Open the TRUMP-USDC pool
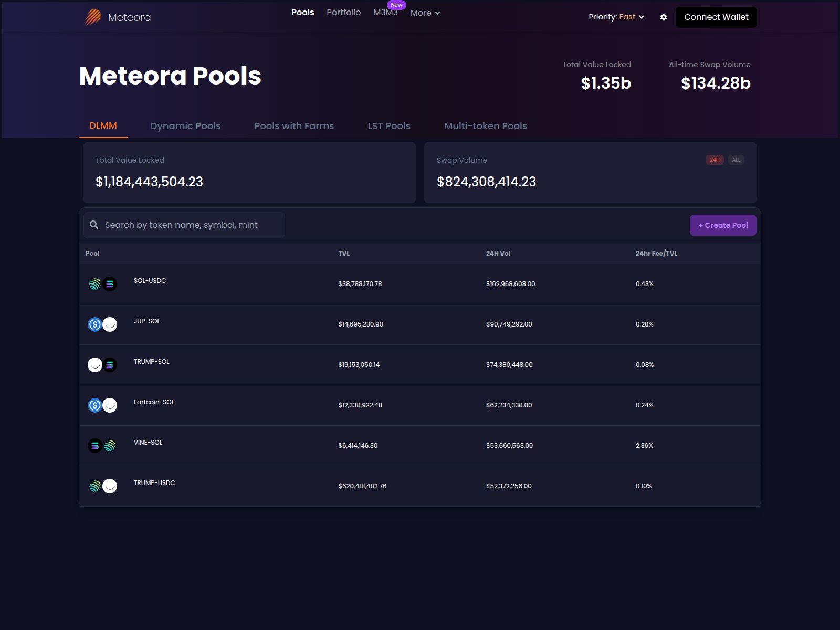Image resolution: width=840 pixels, height=630 pixels. pyautogui.click(x=154, y=483)
